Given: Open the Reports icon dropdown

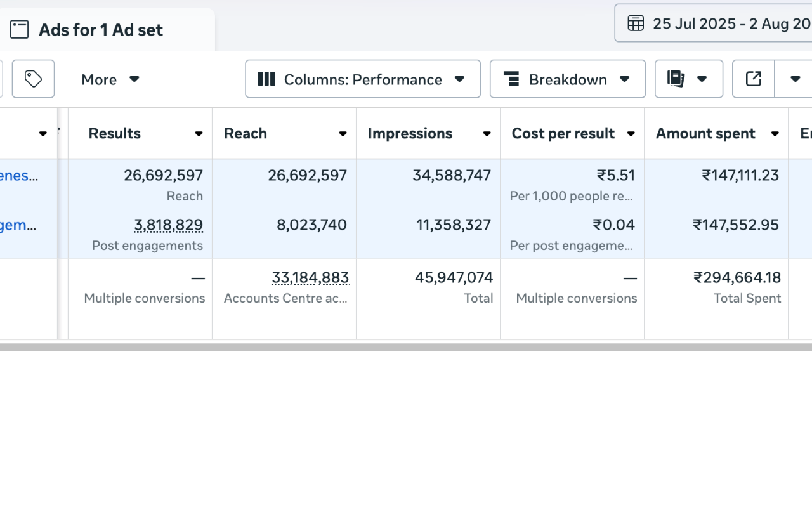Looking at the screenshot, I should 688,79.
